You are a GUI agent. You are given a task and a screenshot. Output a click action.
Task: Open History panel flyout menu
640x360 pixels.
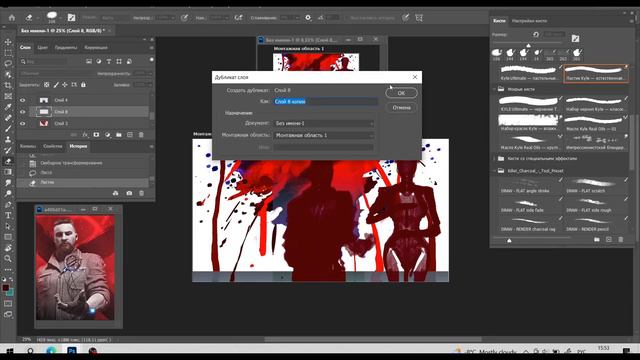(151, 146)
